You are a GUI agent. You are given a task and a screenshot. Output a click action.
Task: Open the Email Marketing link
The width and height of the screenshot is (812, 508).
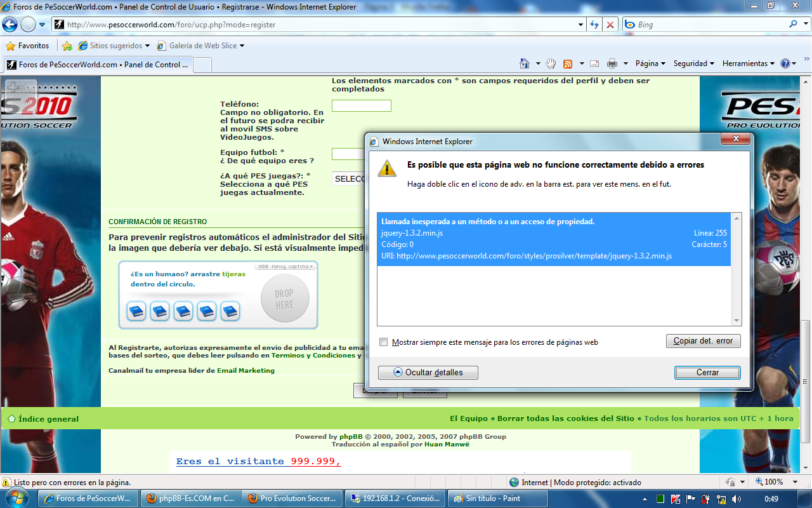click(246, 370)
